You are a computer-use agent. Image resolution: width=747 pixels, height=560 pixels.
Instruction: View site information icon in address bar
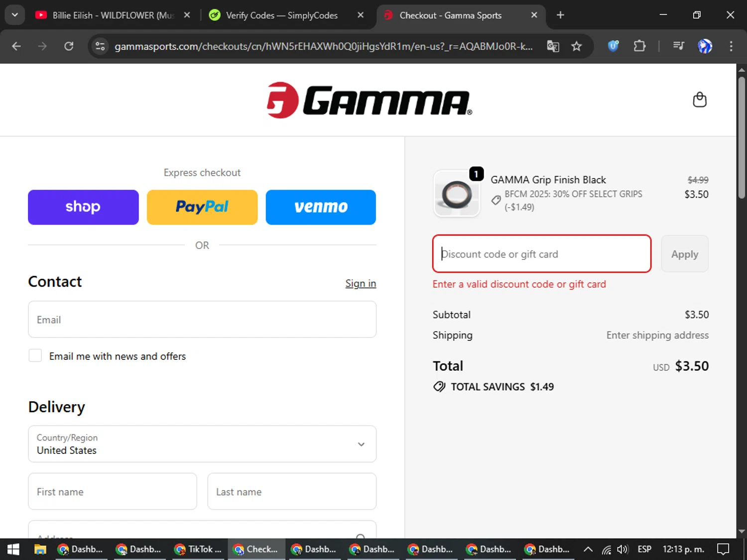click(100, 46)
